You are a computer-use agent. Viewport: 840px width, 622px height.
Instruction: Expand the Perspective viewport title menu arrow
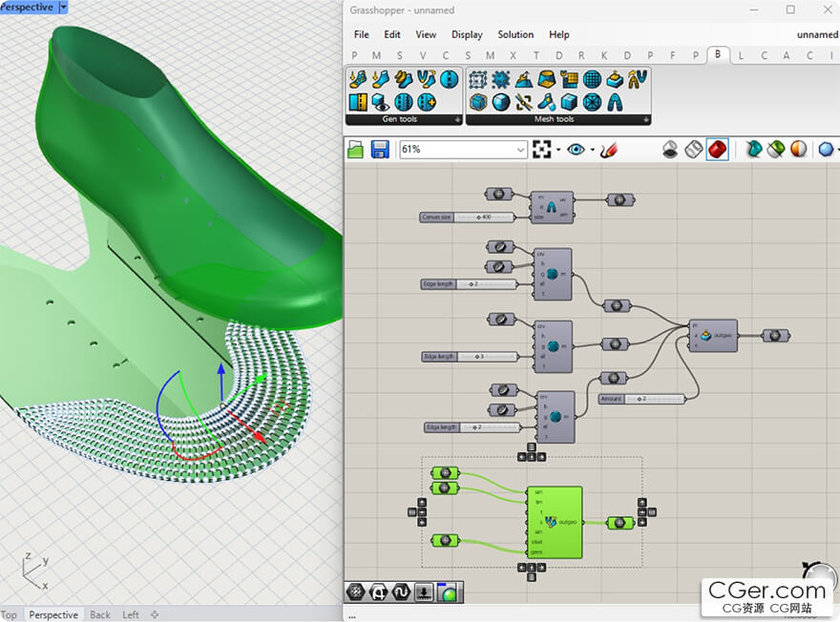pyautogui.click(x=63, y=7)
